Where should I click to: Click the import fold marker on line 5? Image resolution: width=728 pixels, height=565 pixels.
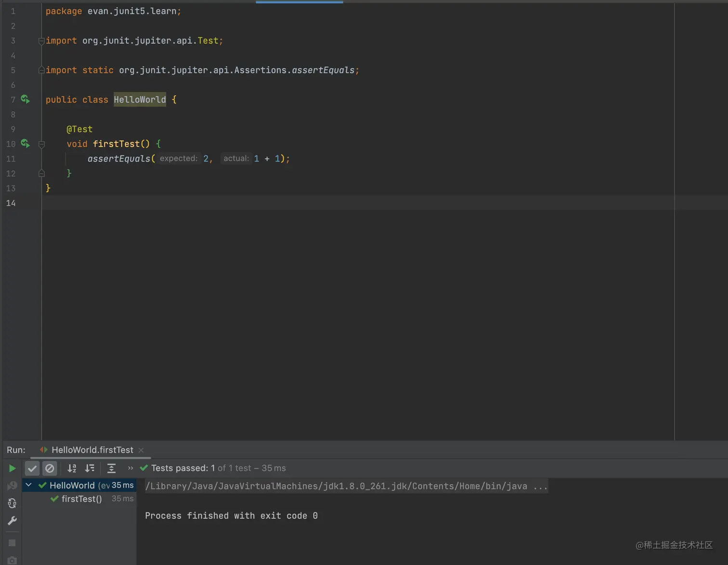(41, 70)
